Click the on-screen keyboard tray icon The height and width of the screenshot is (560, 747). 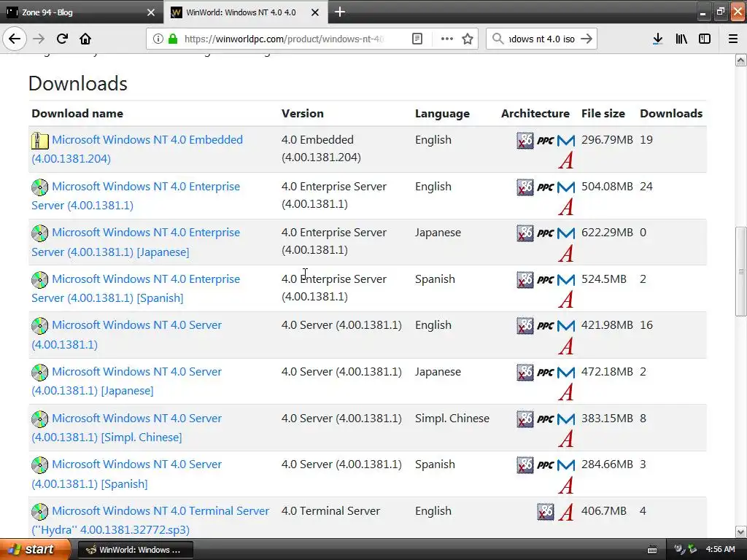[x=651, y=550]
